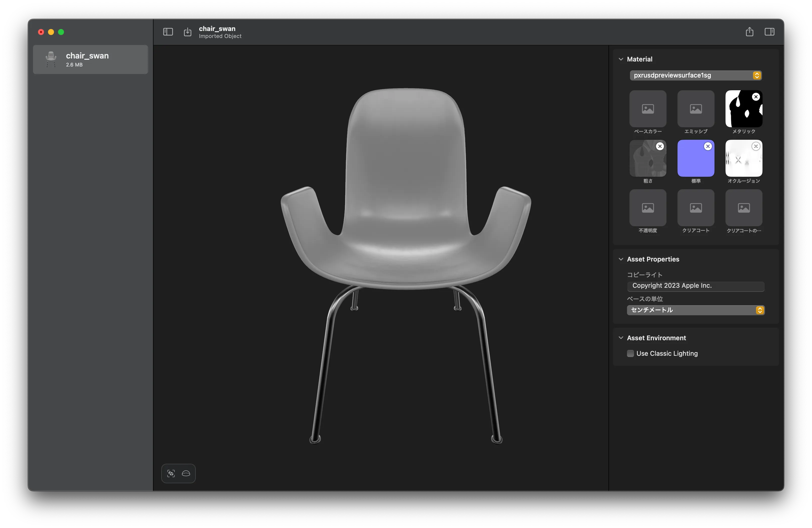This screenshot has height=528, width=812.
Task: Toggle the right inspector panel icon
Action: 769,32
